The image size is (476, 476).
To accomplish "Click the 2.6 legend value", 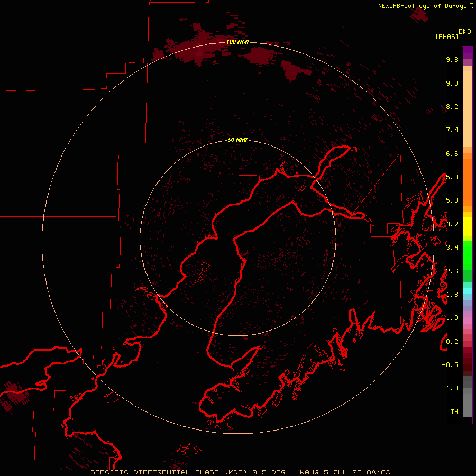I will tap(452, 271).
